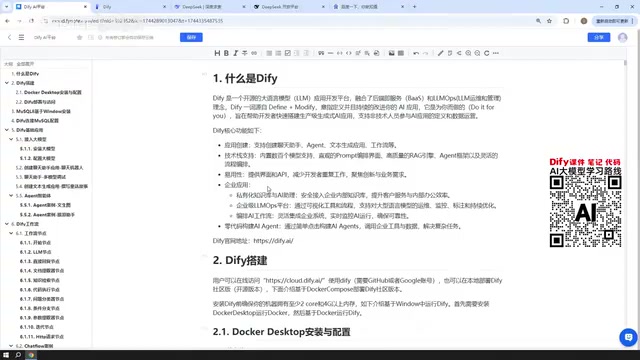Insert a horizontal rule line

pyautogui.click(x=330, y=53)
